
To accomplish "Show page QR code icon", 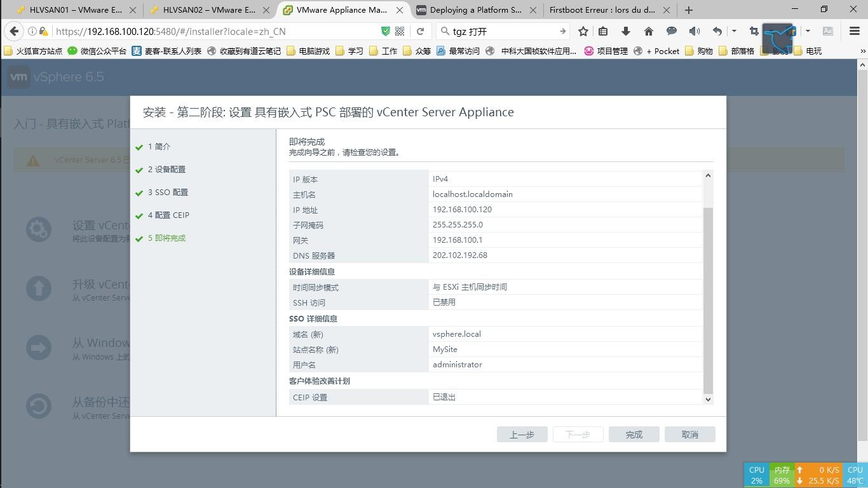I will coord(400,31).
